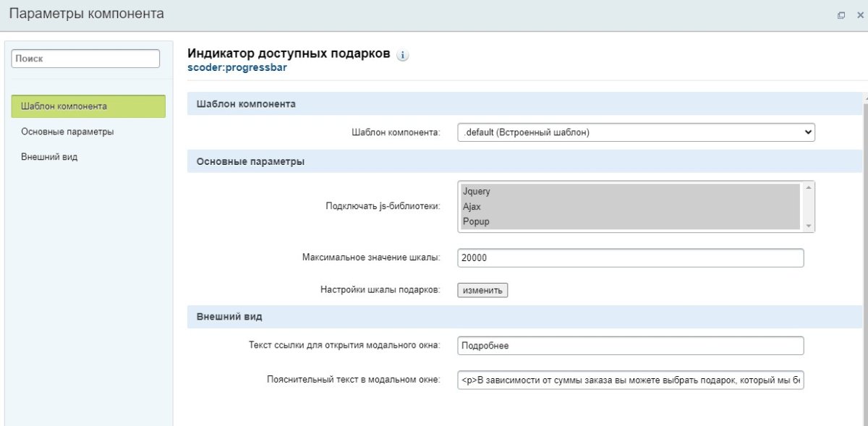868x426 pixels.
Task: Click the modal link text field showing "Подробнее"
Action: tap(631, 346)
